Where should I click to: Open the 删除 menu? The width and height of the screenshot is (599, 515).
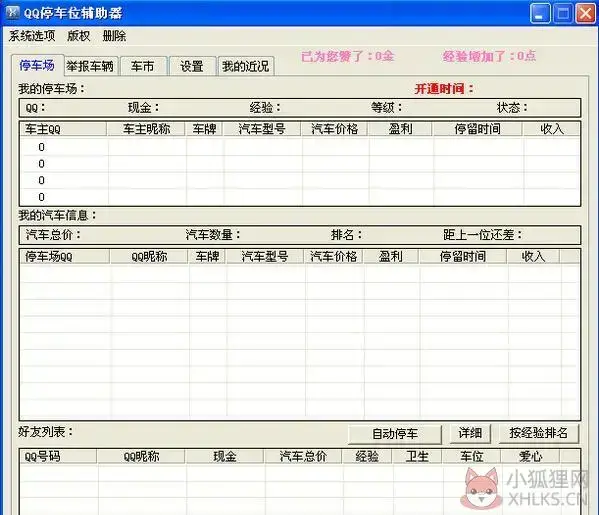(114, 36)
